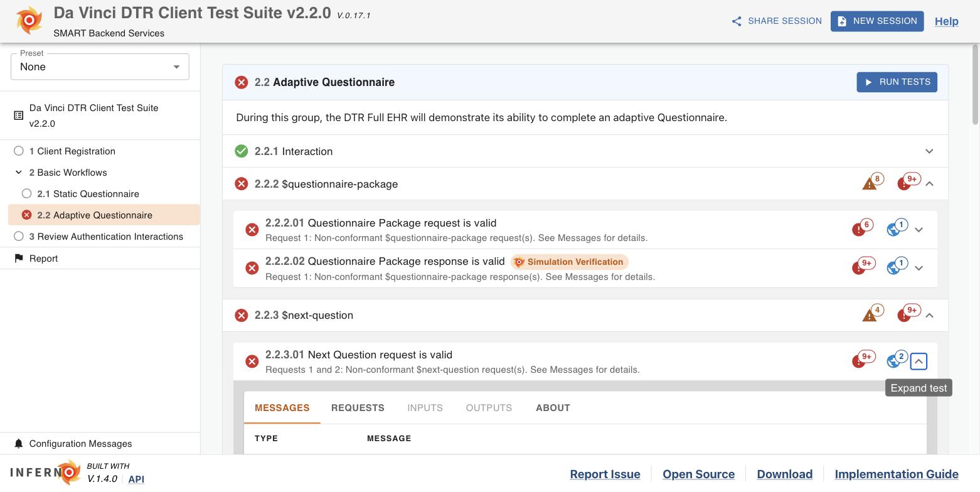Collapse the 2 Basic Workflows tree node
The height and width of the screenshot is (492, 980).
19,173
